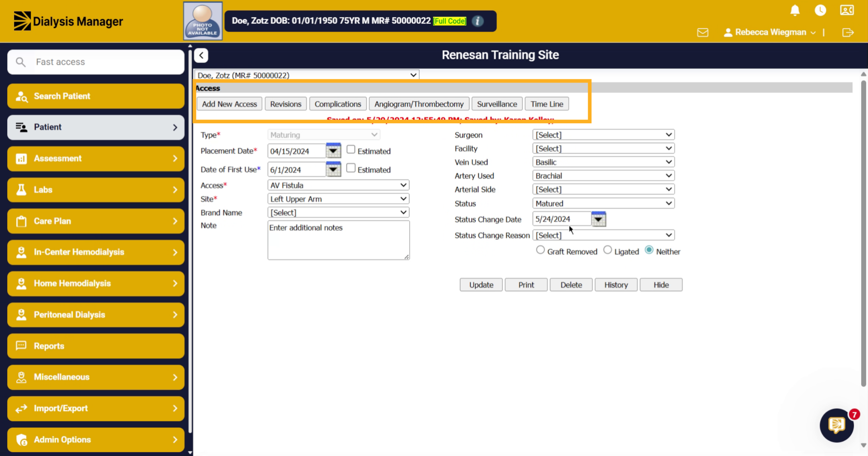The image size is (868, 456).
Task: Open Placement Date calendar picker
Action: point(333,150)
